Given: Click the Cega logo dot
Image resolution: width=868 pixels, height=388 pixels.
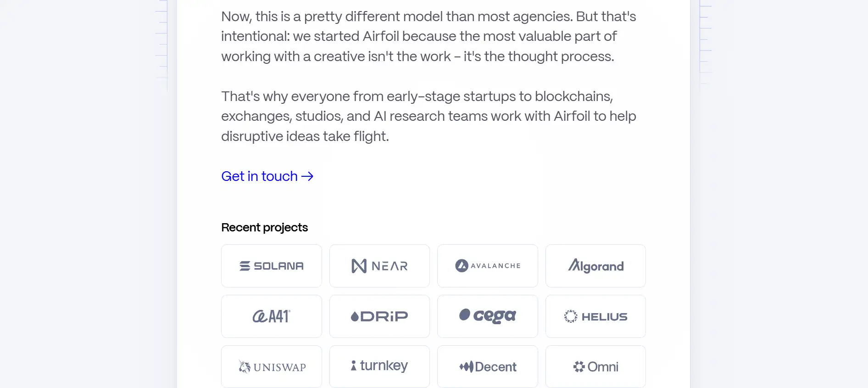Looking at the screenshot, I should point(465,315).
